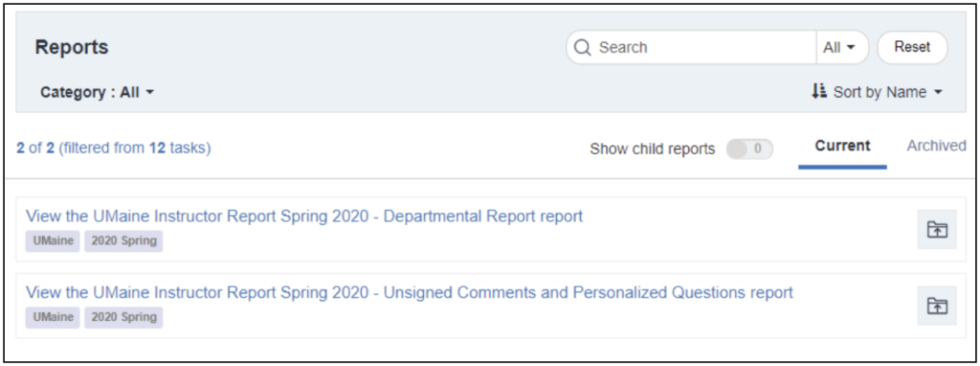Click the UMaine tag on Departmental Report
This screenshot has height=366, width=980.
click(x=53, y=240)
